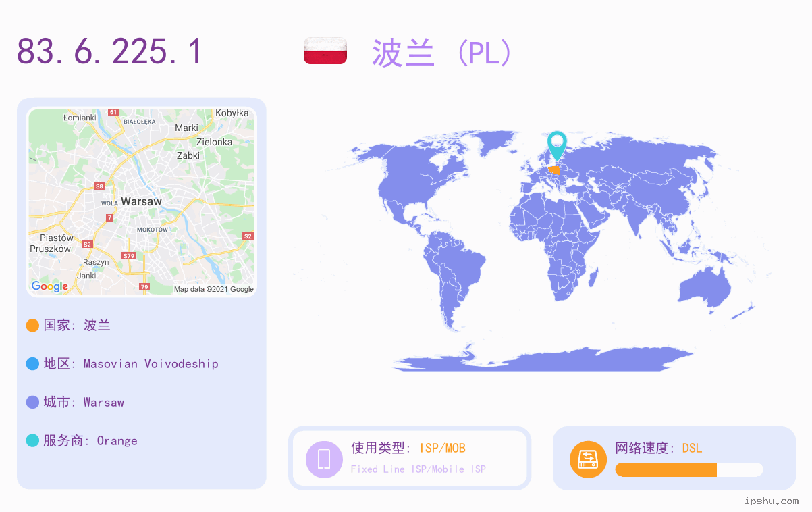Click the WOLA district label on map
Image resolution: width=812 pixels, height=512 pixels.
(109, 203)
